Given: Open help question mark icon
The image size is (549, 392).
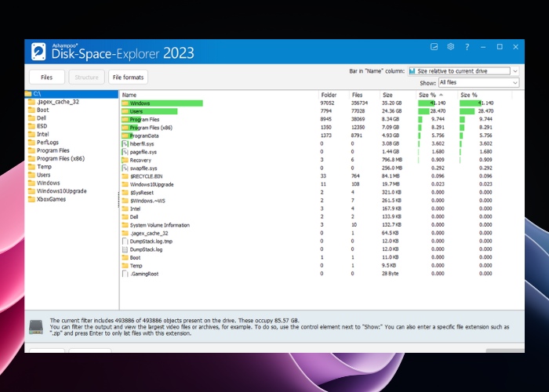Looking at the screenshot, I should pyautogui.click(x=467, y=47).
